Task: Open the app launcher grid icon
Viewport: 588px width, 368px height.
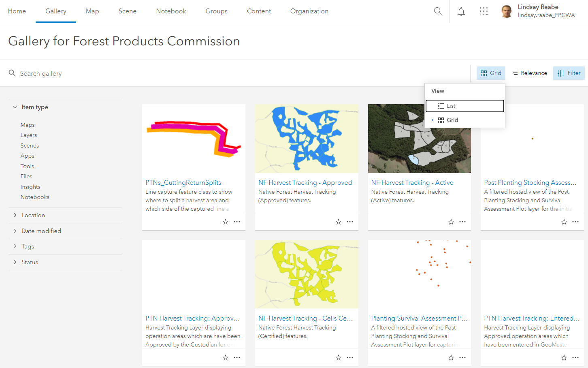Action: click(484, 11)
